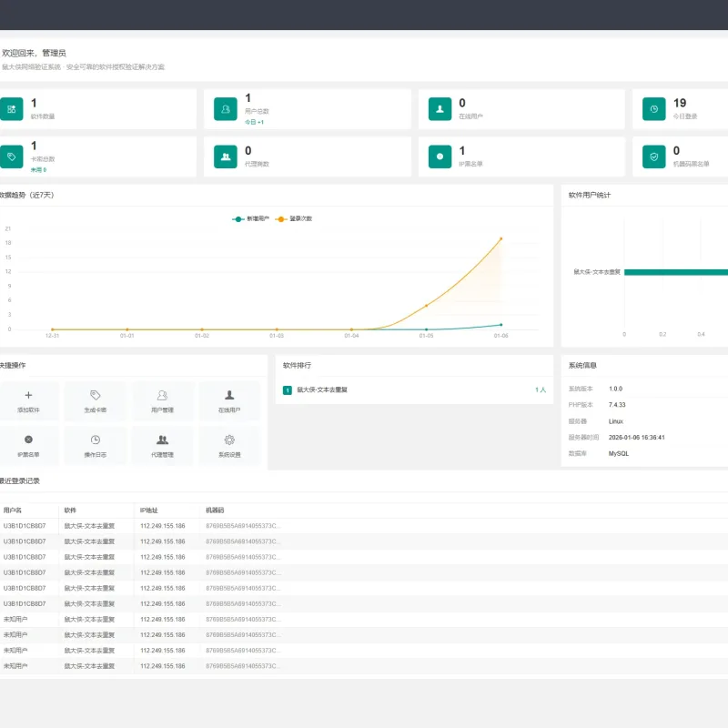Open the 添加软件 plus shortcut
The width and height of the screenshot is (728, 728).
(28, 401)
